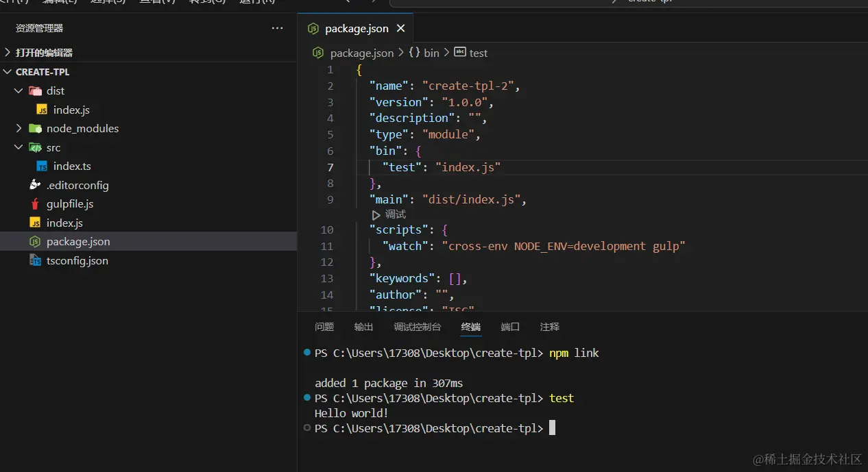This screenshot has height=472, width=868.
Task: Open the .editorconfig file
Action: click(77, 185)
